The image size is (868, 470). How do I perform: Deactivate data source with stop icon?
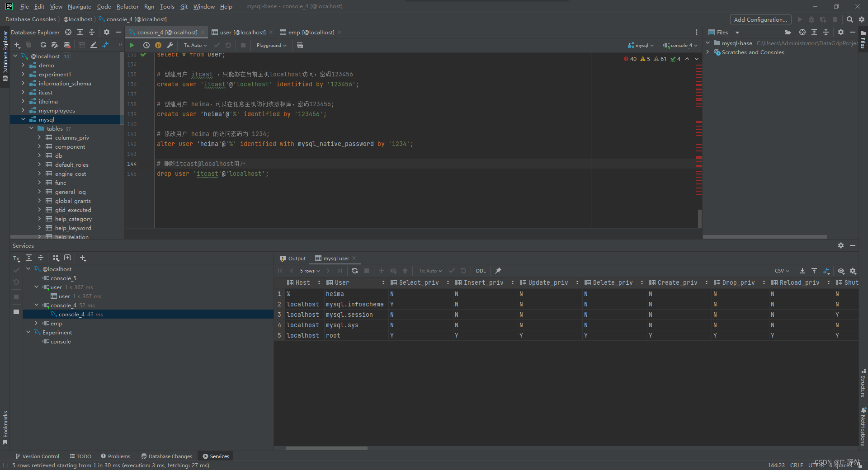pos(67,45)
